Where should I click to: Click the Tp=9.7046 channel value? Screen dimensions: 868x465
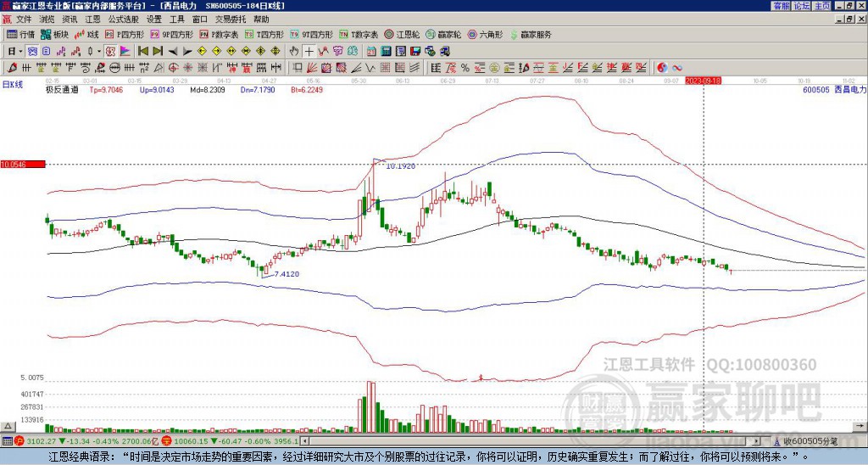[106, 90]
